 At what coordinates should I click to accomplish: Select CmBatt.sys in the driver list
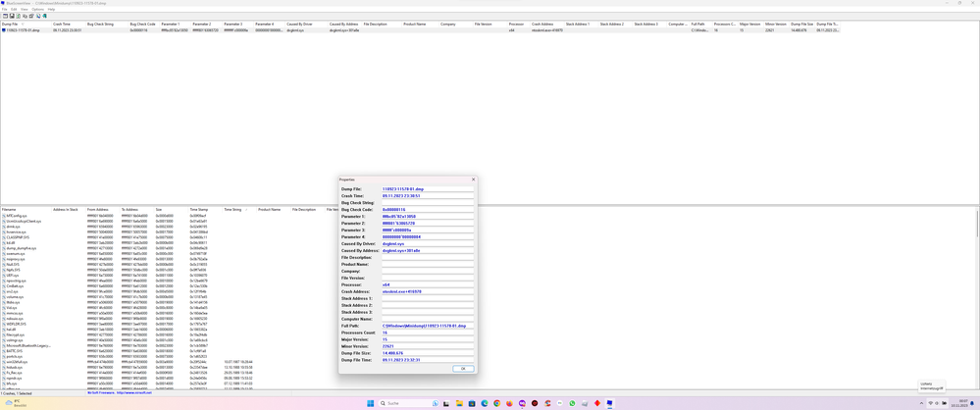(x=14, y=285)
